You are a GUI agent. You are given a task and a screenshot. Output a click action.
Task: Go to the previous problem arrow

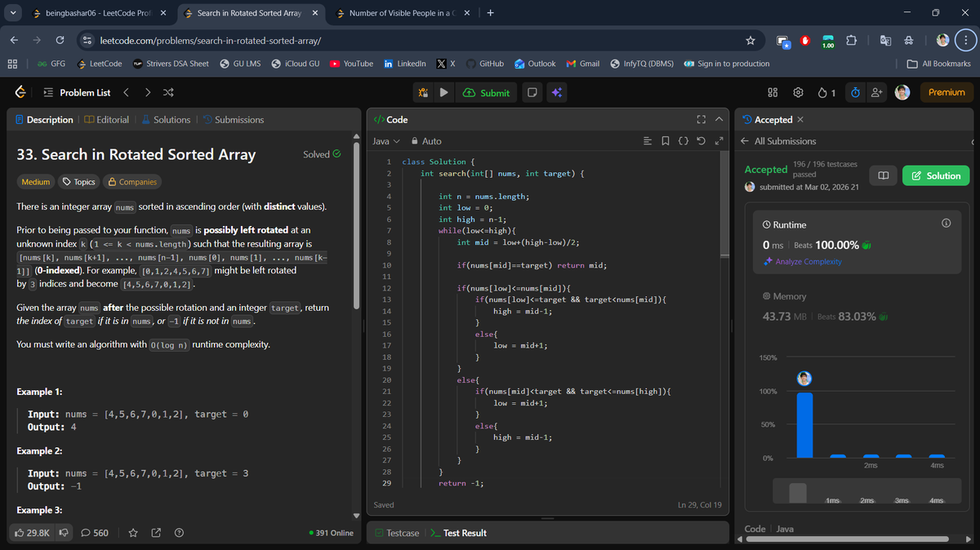[126, 92]
